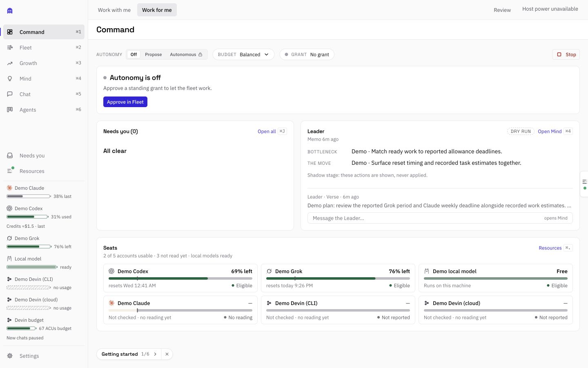
Task: Click the Demo Codex icon in sidebar
Action: click(9, 208)
